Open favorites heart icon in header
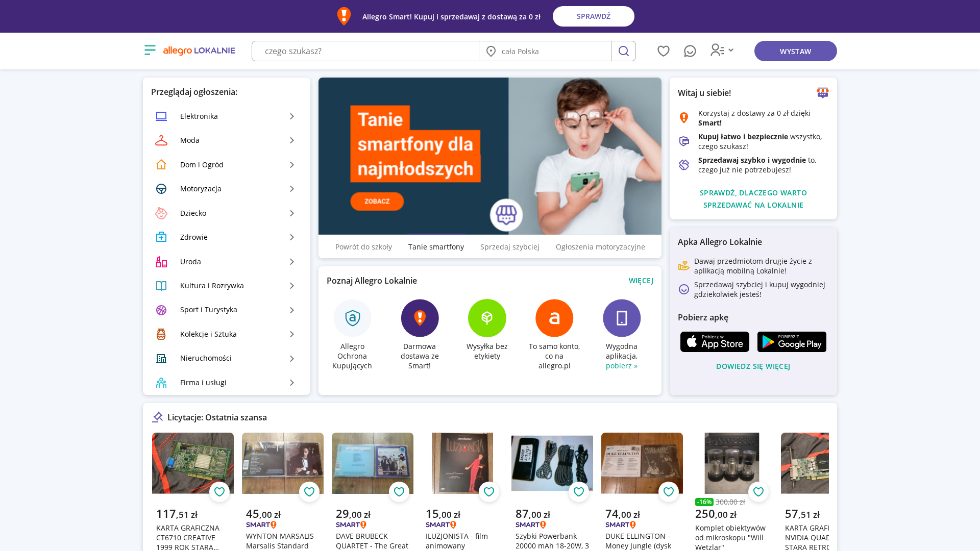The image size is (980, 551). 663,51
